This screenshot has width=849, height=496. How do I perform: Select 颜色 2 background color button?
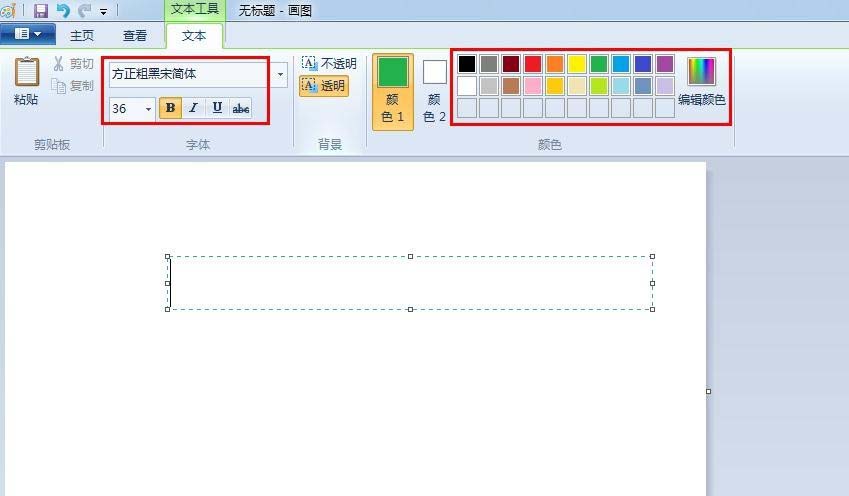pos(434,92)
